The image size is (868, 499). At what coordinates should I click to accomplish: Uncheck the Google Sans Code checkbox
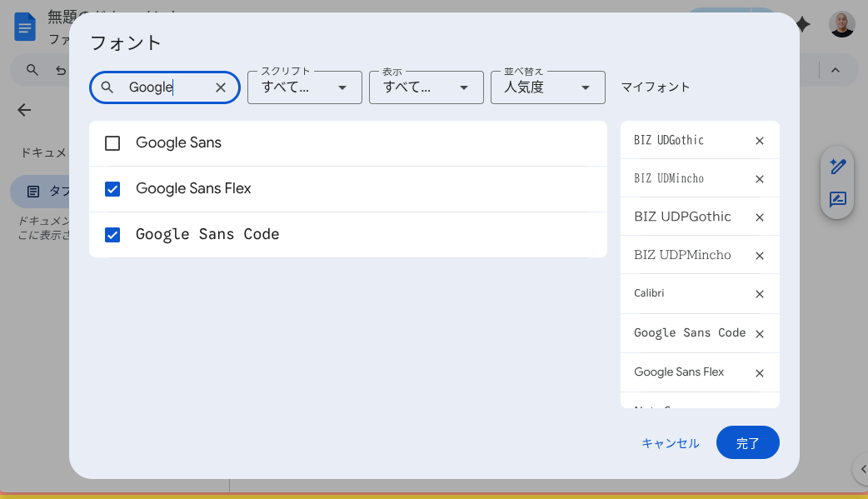[x=112, y=235]
